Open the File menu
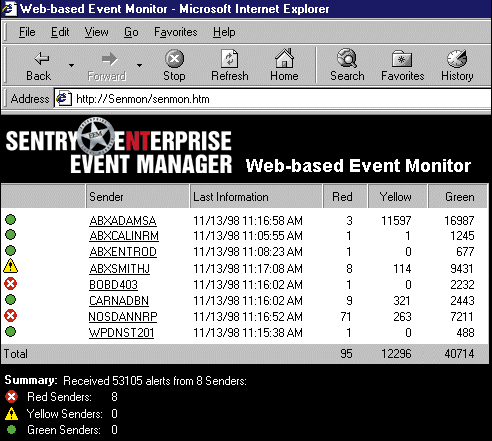 coord(27,32)
